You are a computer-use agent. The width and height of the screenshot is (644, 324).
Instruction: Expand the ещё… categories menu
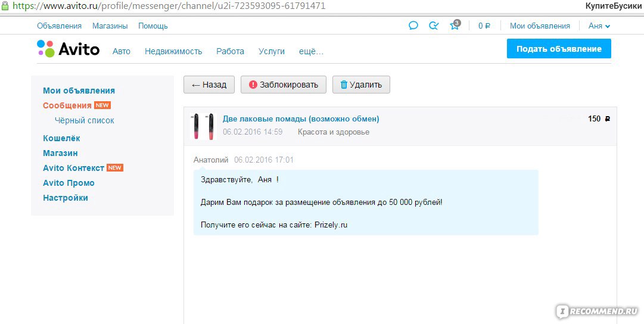point(310,51)
